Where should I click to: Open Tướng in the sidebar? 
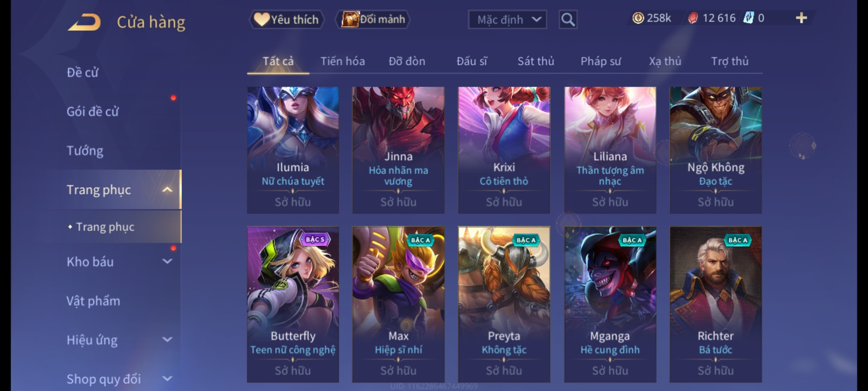85,150
